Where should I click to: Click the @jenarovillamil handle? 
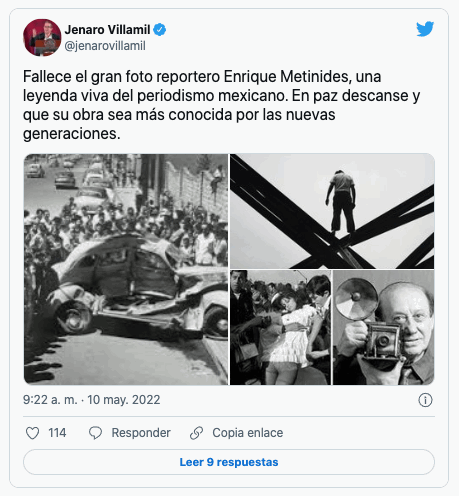(105, 46)
